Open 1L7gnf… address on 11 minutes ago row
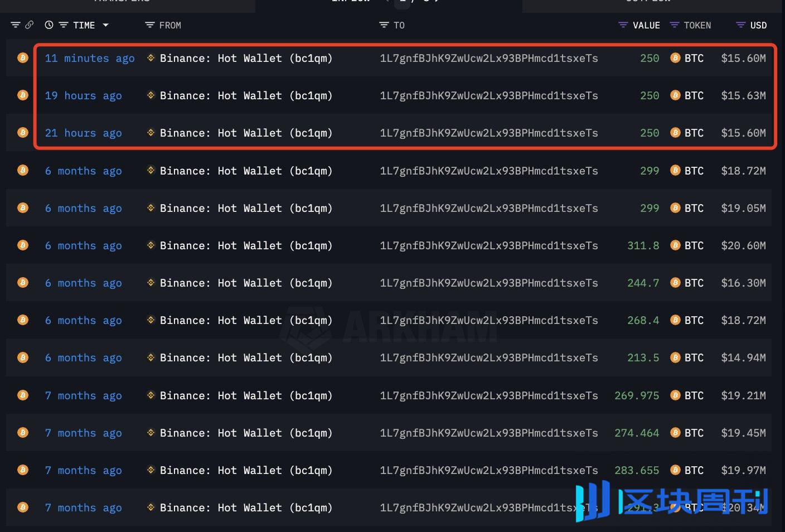Image resolution: width=785 pixels, height=532 pixels. 489,58
